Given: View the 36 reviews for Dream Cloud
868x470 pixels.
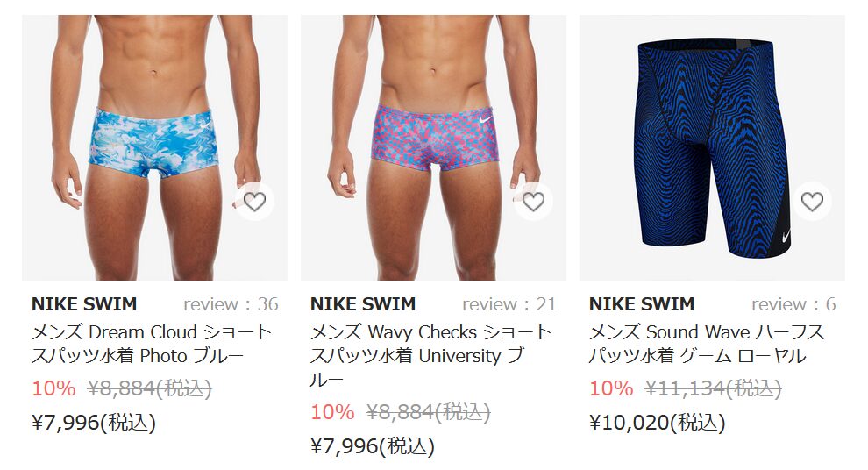Looking at the screenshot, I should [x=231, y=304].
